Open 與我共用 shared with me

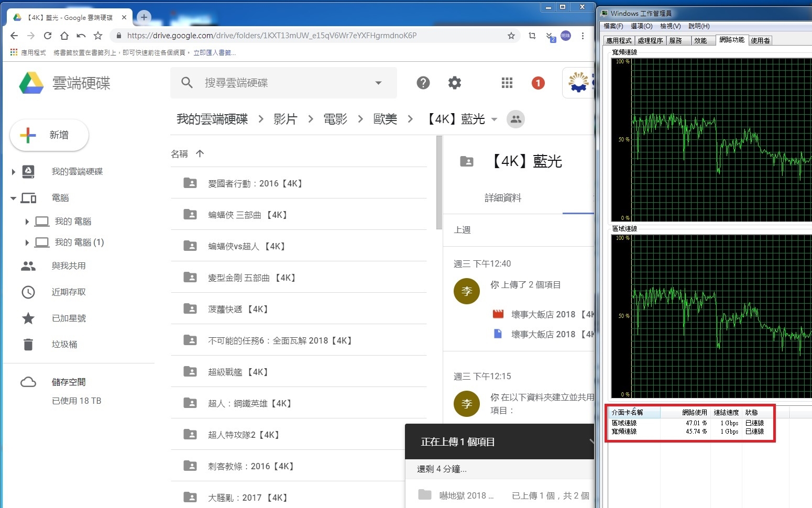[69, 266]
